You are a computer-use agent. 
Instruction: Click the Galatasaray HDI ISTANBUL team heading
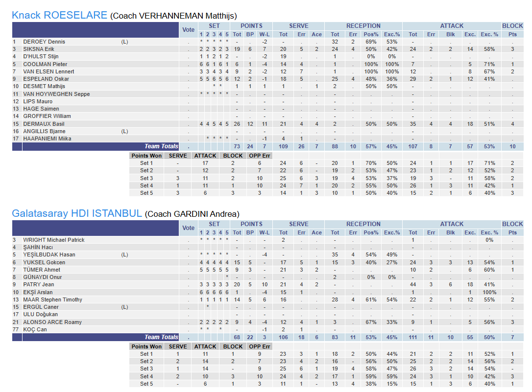(x=77, y=213)
